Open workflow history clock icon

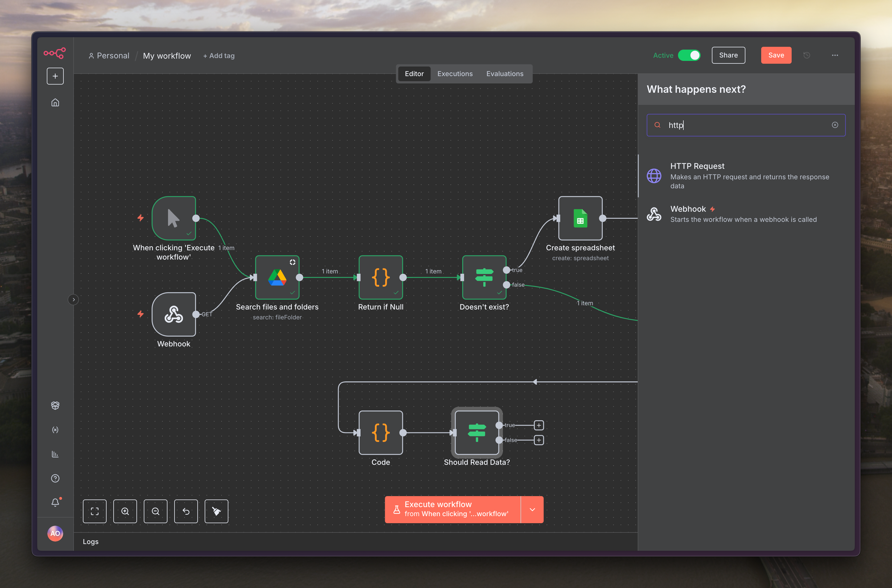pos(807,56)
